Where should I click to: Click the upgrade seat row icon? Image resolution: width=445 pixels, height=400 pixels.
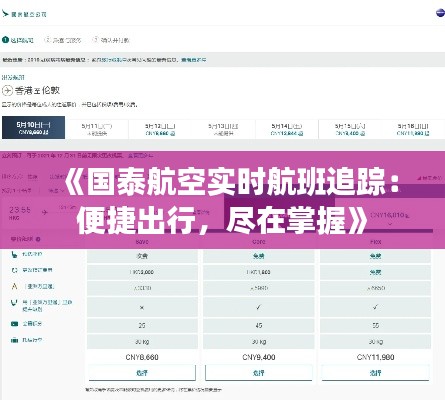pos(14,303)
